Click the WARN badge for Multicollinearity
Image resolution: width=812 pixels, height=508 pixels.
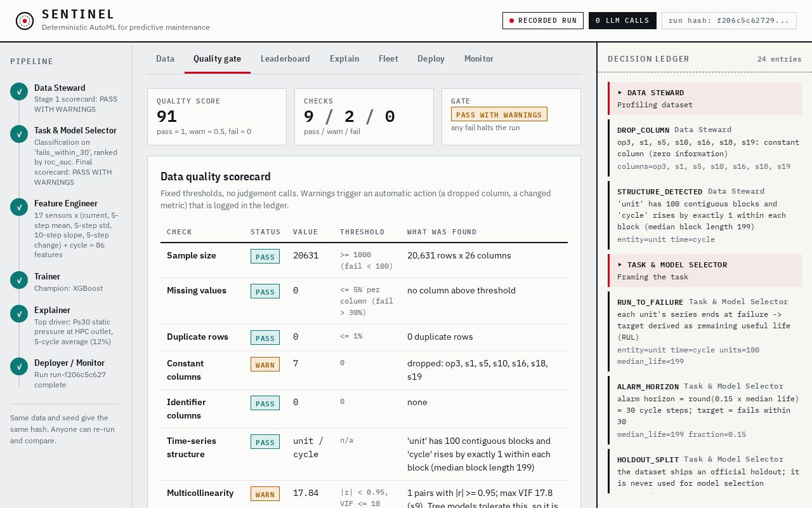pyautogui.click(x=265, y=494)
